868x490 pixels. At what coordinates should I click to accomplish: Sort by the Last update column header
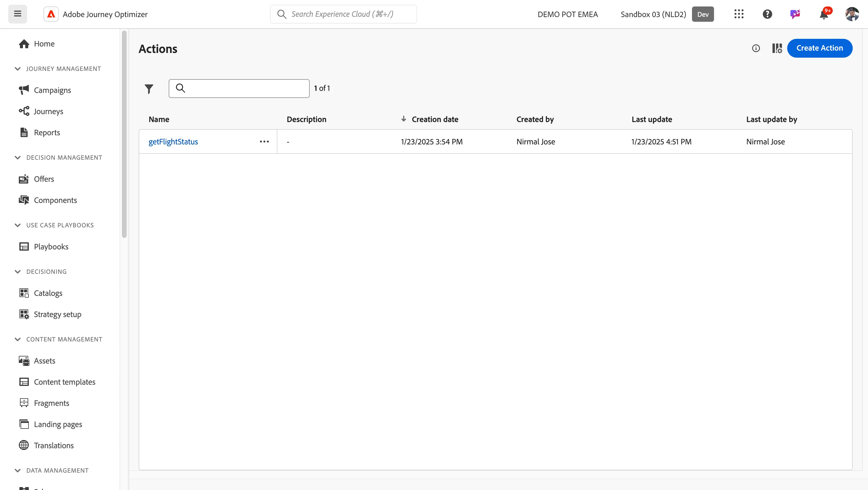[652, 119]
